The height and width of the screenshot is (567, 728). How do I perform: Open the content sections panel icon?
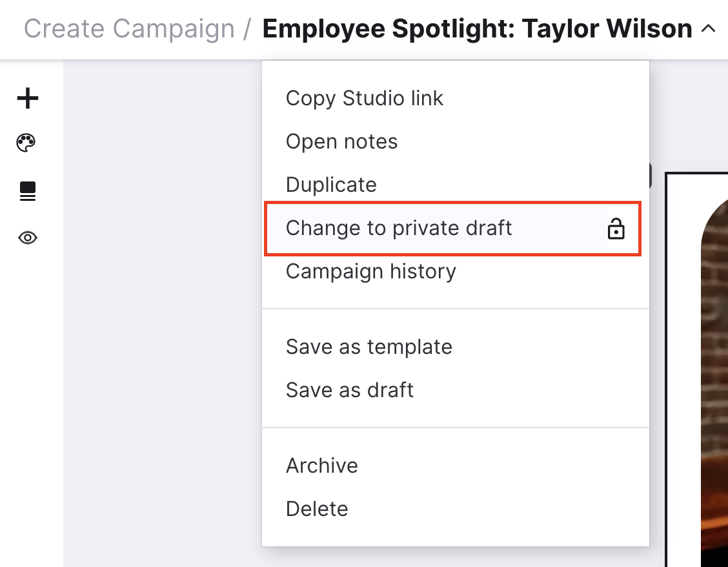[27, 191]
